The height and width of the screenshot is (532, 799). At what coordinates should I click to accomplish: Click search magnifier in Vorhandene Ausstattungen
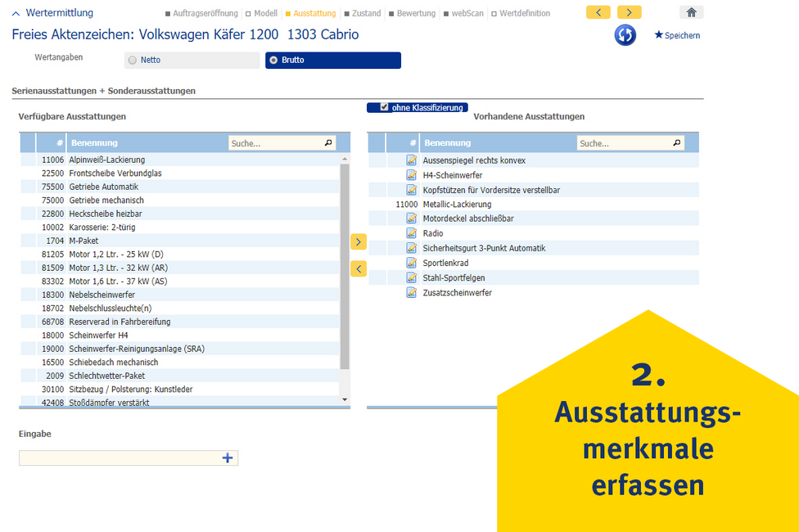(x=677, y=143)
